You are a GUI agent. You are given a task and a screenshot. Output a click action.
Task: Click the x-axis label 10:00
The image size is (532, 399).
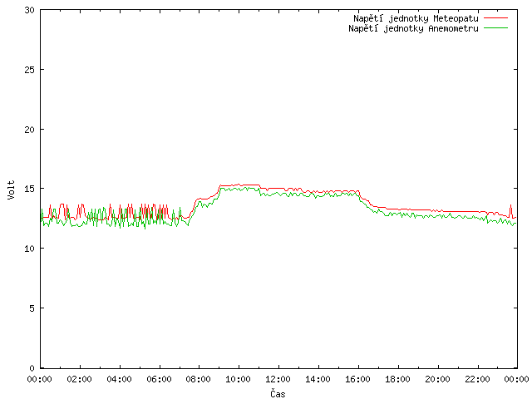239,379
